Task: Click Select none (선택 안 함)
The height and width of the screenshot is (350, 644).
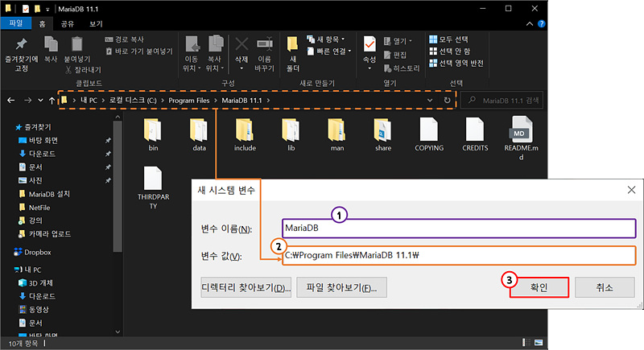Action: [x=450, y=51]
